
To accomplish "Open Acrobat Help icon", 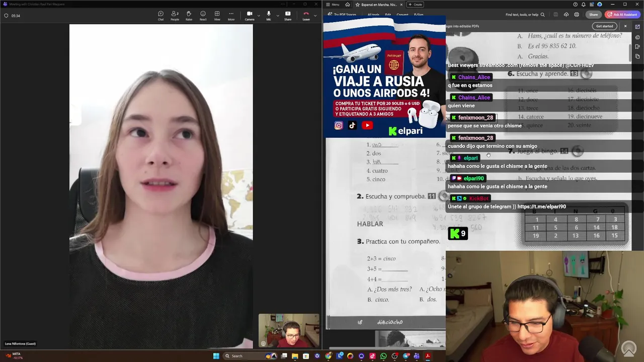I will (575, 5).
